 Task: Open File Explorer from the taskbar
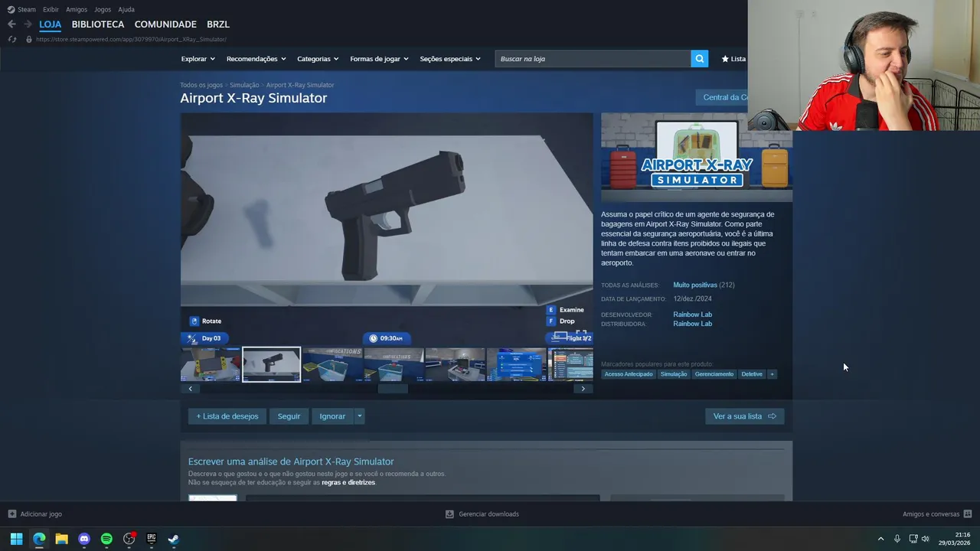click(61, 539)
